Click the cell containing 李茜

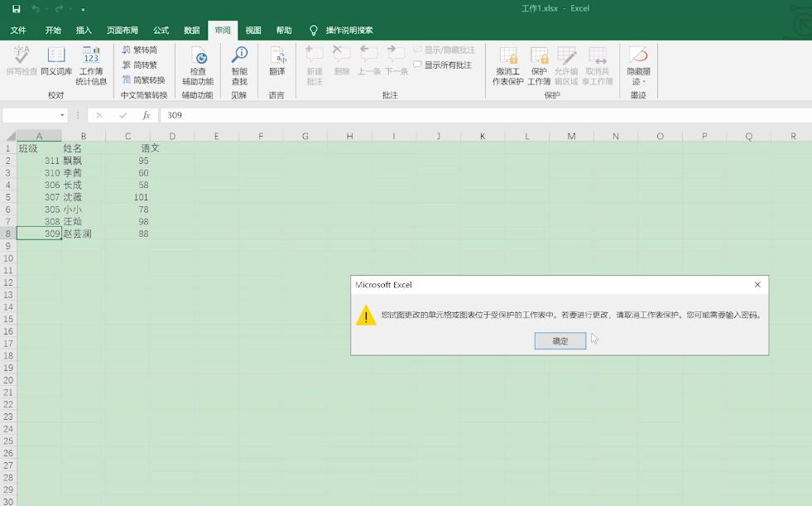click(84, 173)
